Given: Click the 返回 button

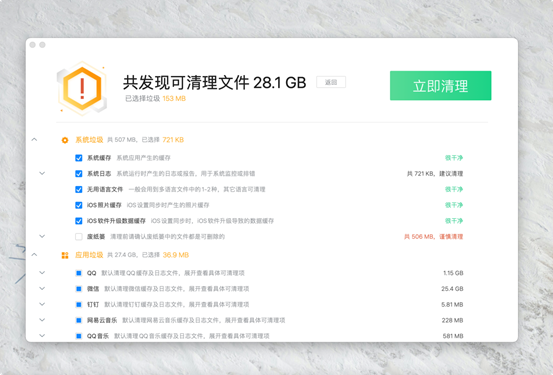Looking at the screenshot, I should [331, 82].
